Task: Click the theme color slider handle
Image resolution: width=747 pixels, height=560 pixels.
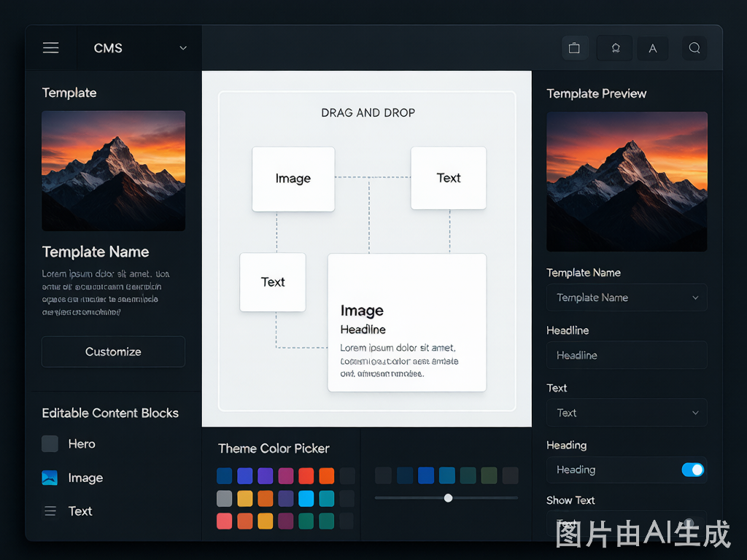Action: [x=449, y=498]
